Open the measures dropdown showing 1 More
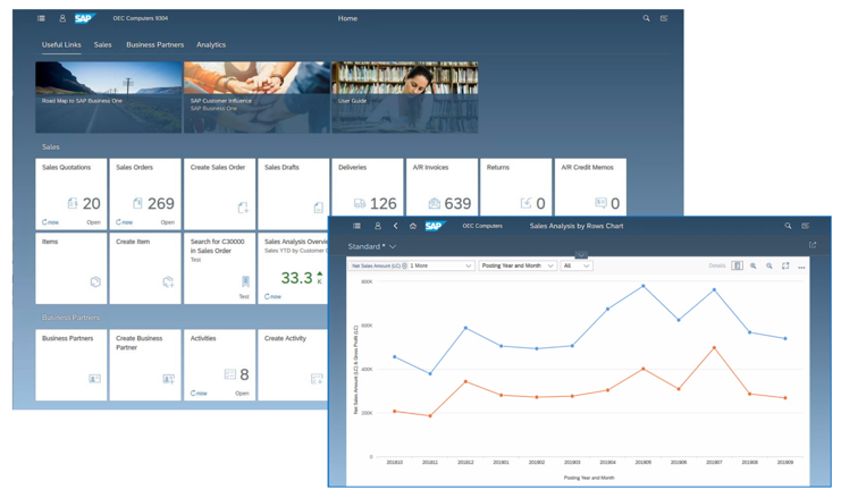This screenshot has width=841, height=498. [x=468, y=266]
